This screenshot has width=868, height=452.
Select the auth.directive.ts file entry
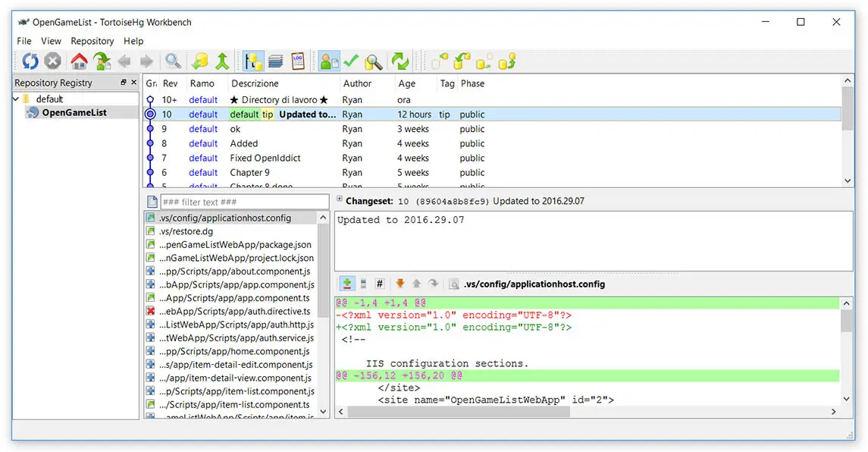click(233, 311)
